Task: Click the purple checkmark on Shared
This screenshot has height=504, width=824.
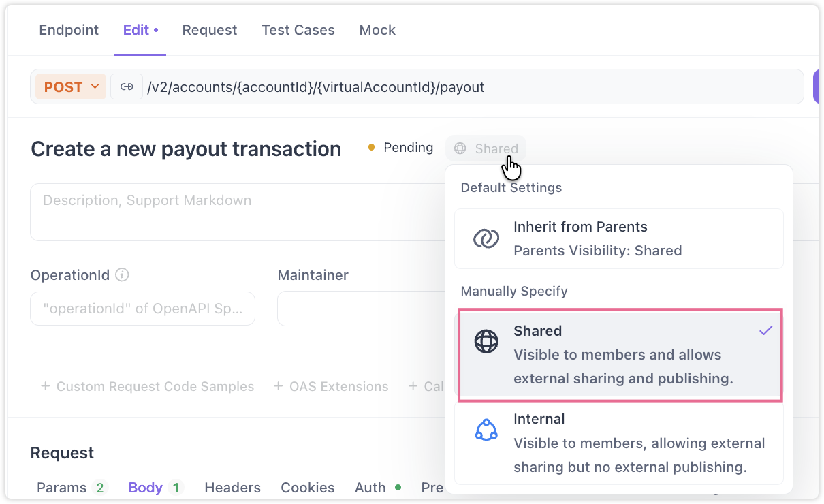Action: click(x=766, y=331)
